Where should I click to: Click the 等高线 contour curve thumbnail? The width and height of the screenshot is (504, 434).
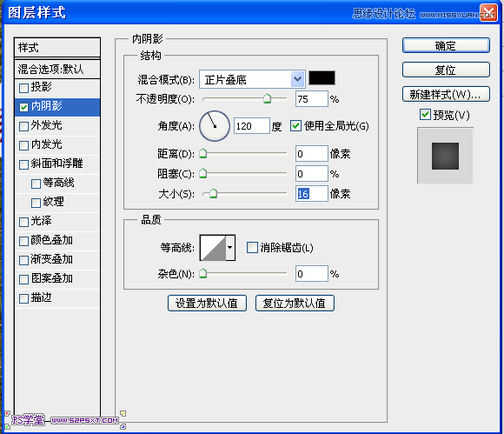tap(213, 247)
